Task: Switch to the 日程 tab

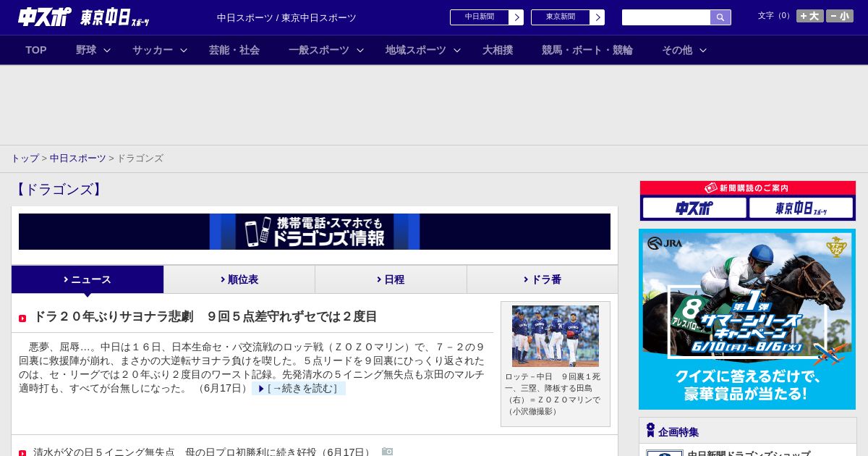Action: (391, 279)
